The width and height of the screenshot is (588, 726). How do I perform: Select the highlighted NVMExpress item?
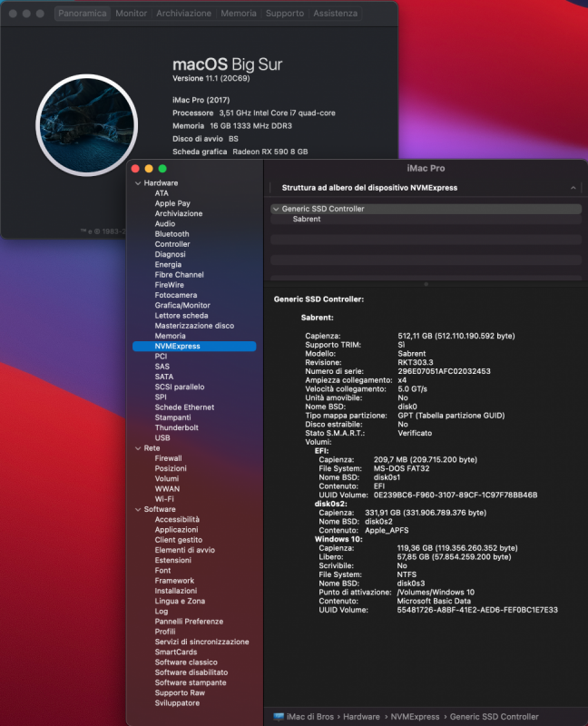tap(194, 346)
